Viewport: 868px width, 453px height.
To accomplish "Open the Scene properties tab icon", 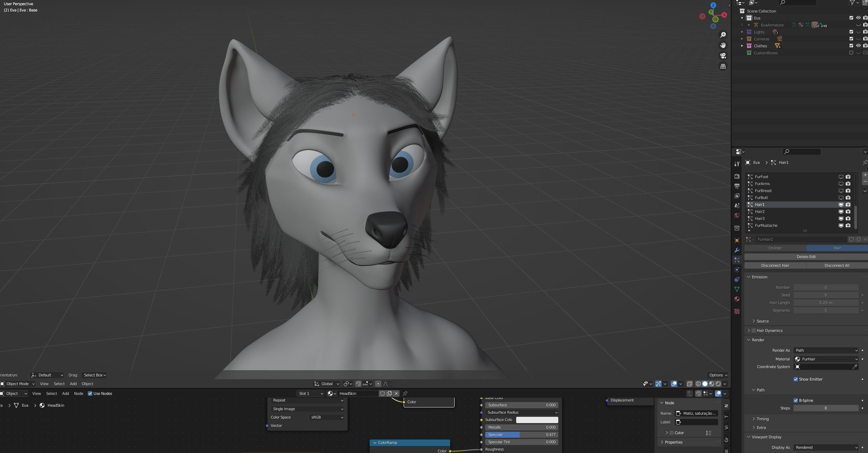I will coord(737,206).
